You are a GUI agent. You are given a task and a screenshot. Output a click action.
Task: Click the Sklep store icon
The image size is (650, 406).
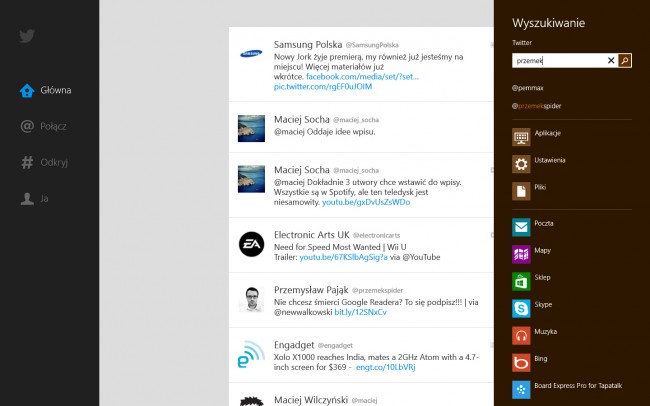click(x=521, y=282)
